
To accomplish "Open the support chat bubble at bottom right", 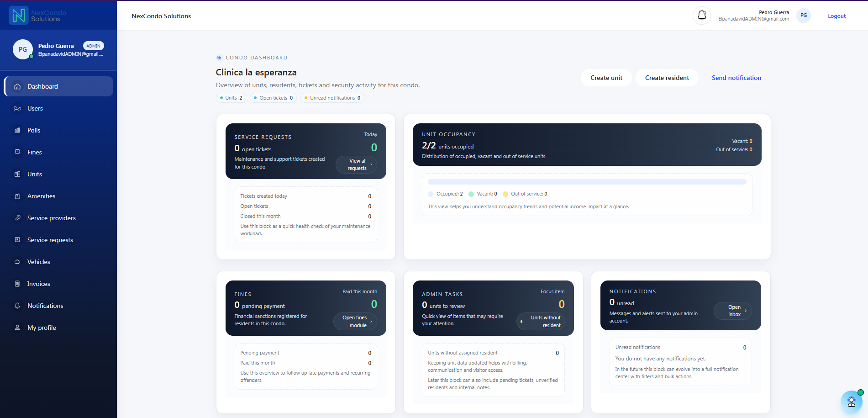I will click(x=851, y=402).
